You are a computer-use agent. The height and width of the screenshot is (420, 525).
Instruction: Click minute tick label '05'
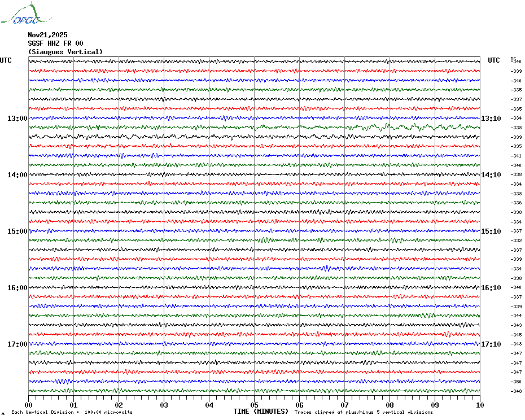tap(255, 405)
